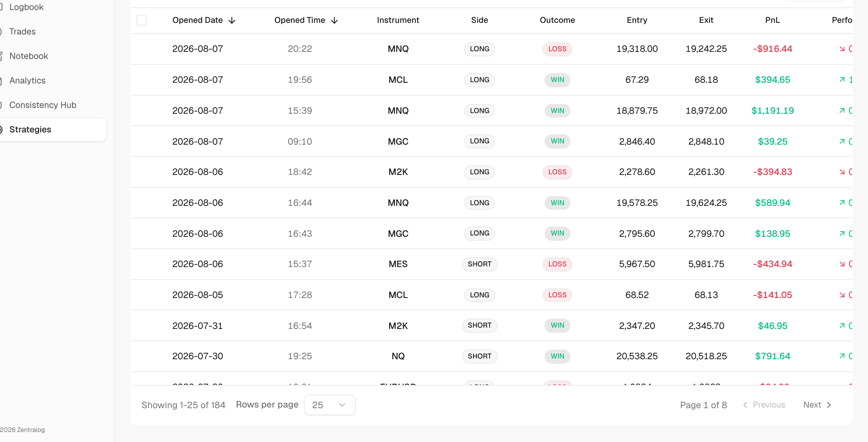
Task: Click the exit price 5,981.75
Action: click(x=706, y=264)
